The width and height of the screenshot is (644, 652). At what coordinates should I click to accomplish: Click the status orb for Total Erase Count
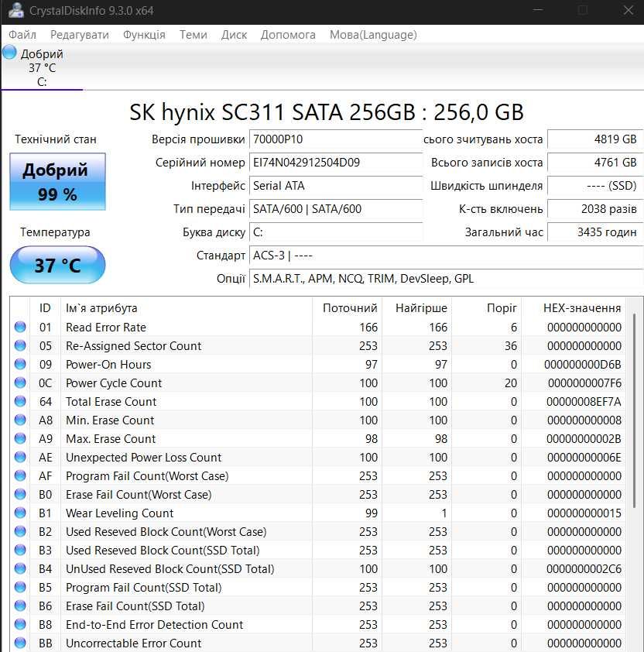click(20, 401)
